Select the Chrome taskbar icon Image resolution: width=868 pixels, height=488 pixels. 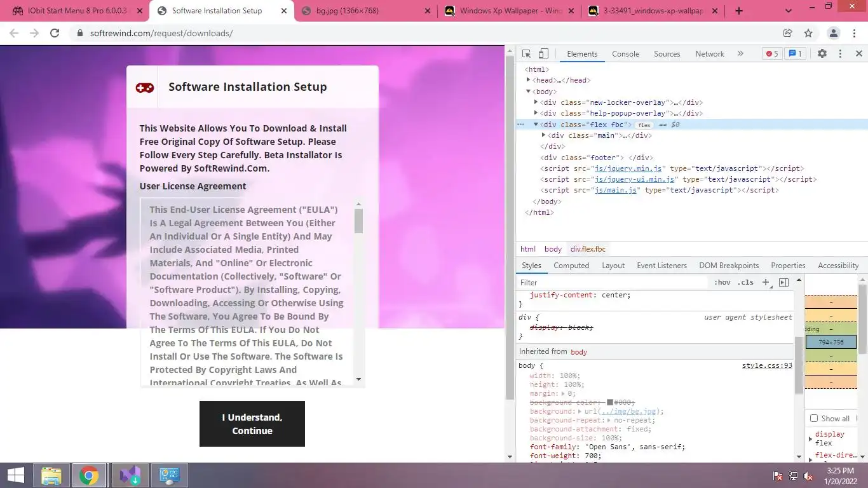tap(89, 475)
